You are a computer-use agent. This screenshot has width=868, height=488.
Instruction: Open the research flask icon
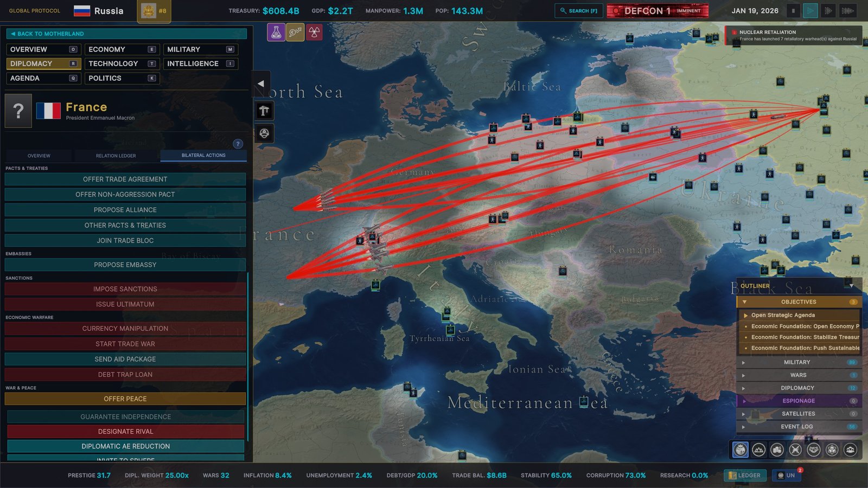click(x=276, y=33)
